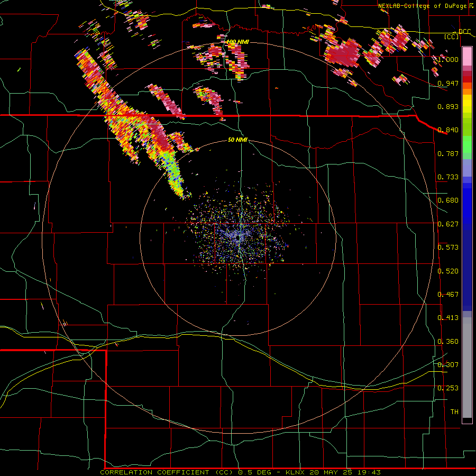
Task: Click the 50 NMI range ring label
Action: [237, 140]
